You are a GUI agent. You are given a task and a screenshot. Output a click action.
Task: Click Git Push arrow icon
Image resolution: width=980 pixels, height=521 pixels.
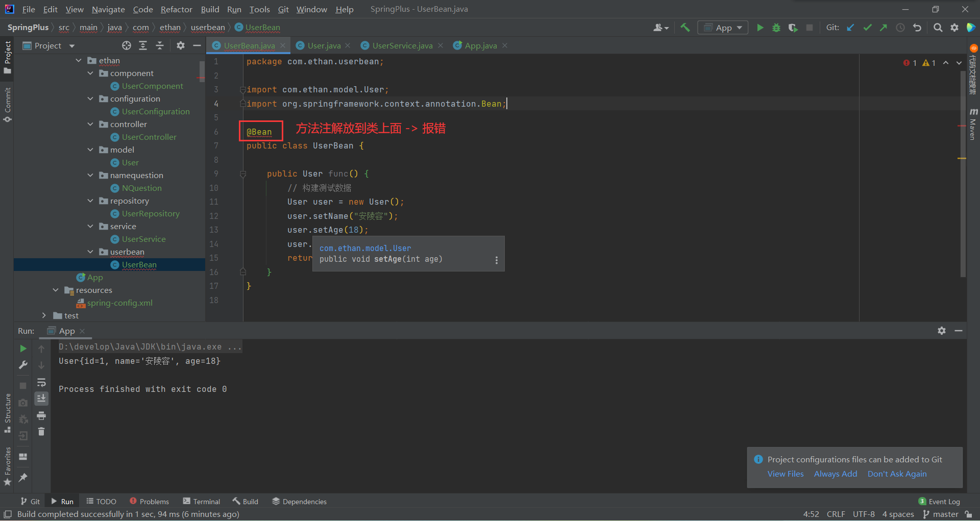click(884, 28)
